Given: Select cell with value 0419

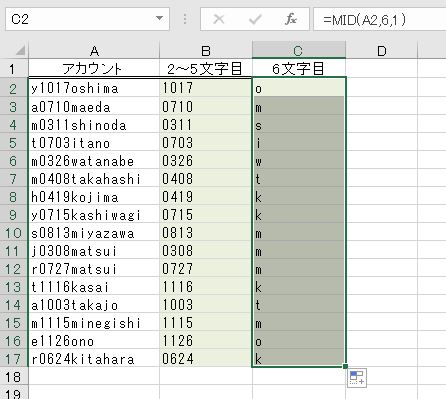Looking at the screenshot, I should coord(206,197).
